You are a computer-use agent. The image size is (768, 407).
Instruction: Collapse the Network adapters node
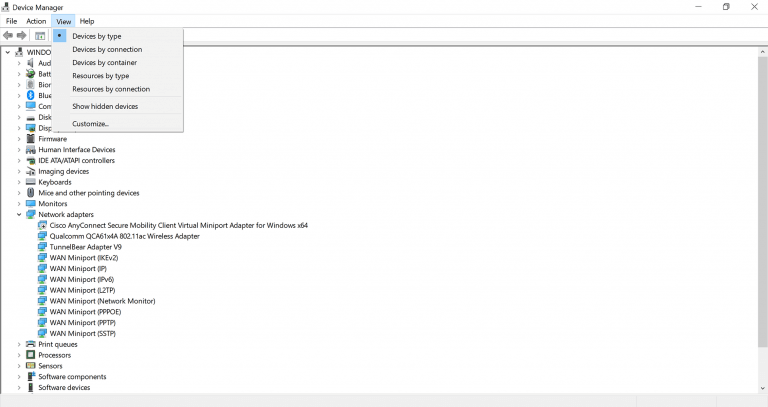click(x=19, y=215)
